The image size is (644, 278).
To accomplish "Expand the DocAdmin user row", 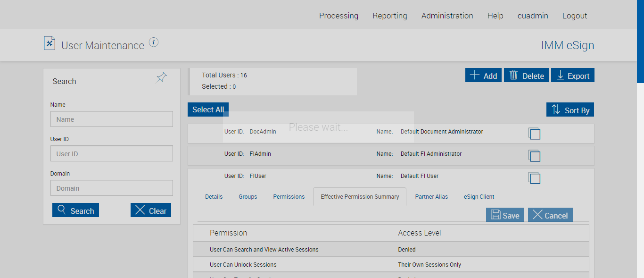I will 391,134.
